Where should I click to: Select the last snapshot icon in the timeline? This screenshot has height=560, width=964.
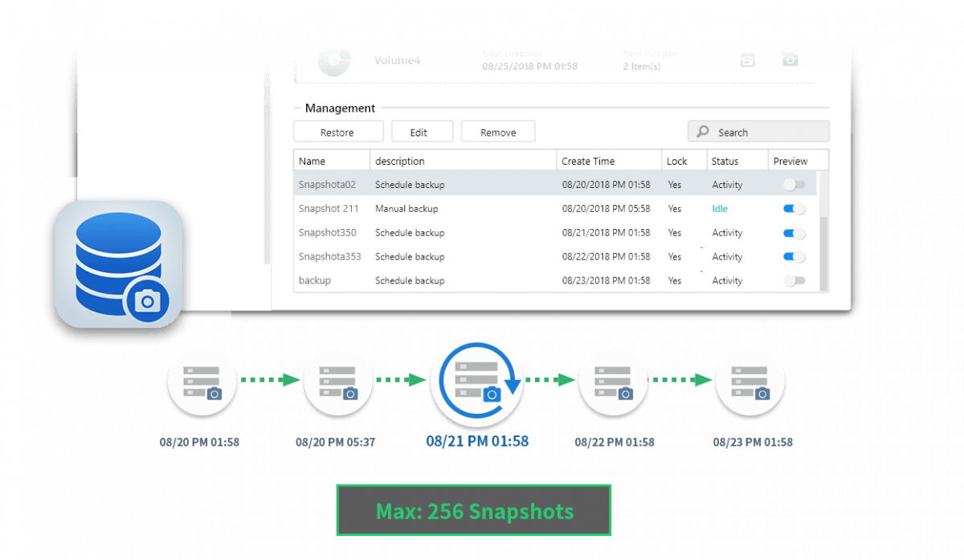(x=750, y=380)
